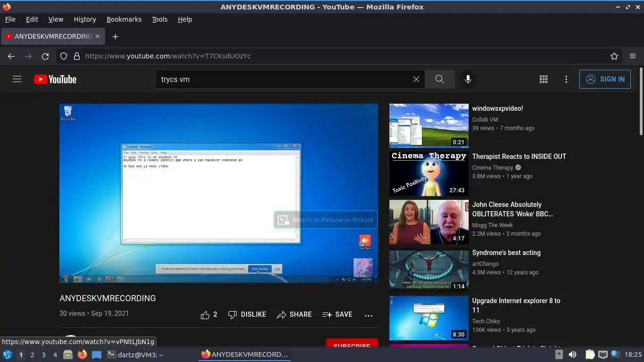View site security padlock info
Viewport: 644px width, 362px height.
(76, 56)
